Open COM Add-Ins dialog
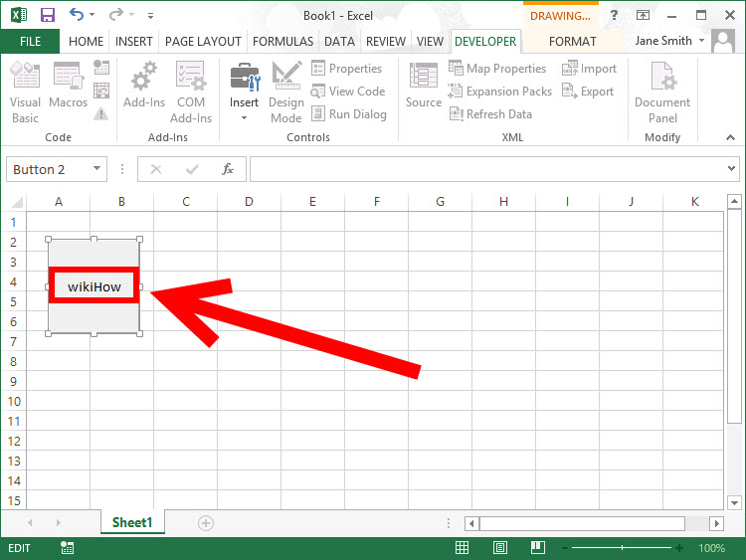This screenshot has width=746, height=560. tap(191, 93)
